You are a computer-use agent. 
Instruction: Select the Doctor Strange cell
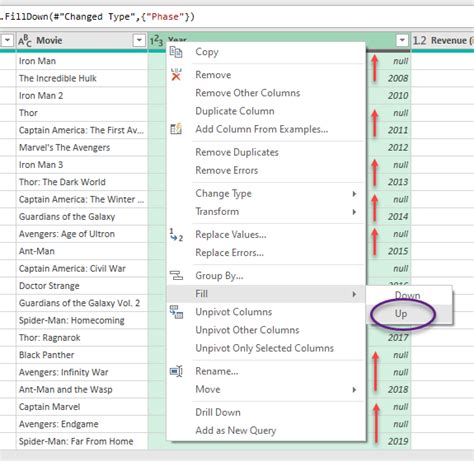point(82,286)
